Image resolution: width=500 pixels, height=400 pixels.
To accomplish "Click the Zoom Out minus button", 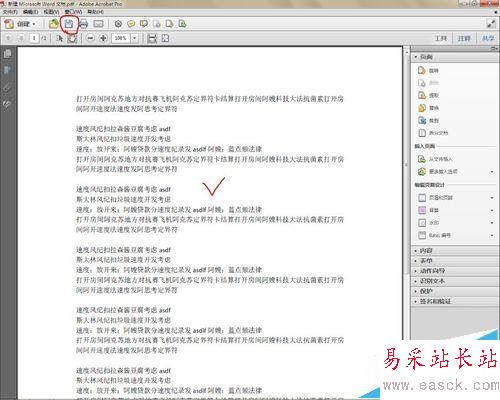I will point(90,38).
